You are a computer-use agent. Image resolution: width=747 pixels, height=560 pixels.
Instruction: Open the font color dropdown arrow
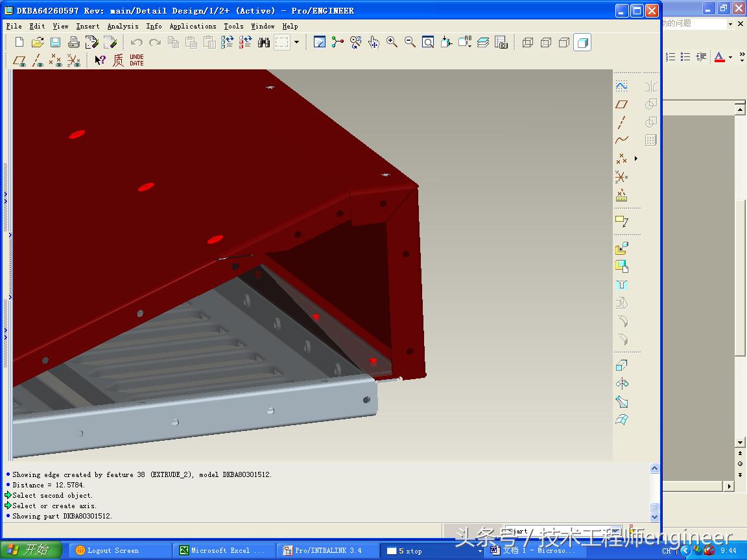point(730,57)
